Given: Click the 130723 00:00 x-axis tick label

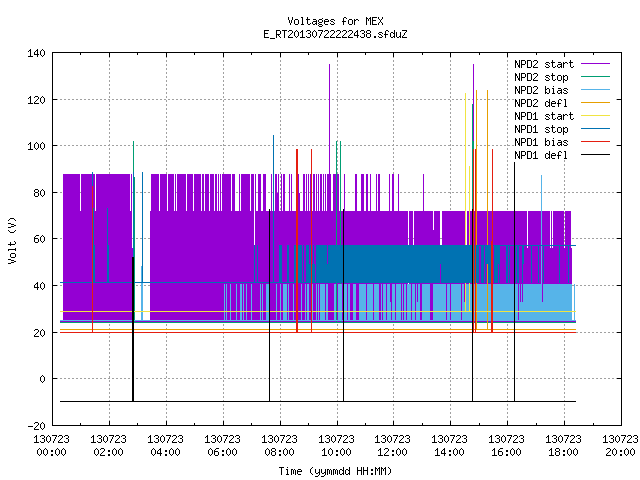Looking at the screenshot, I should [x=51, y=446].
